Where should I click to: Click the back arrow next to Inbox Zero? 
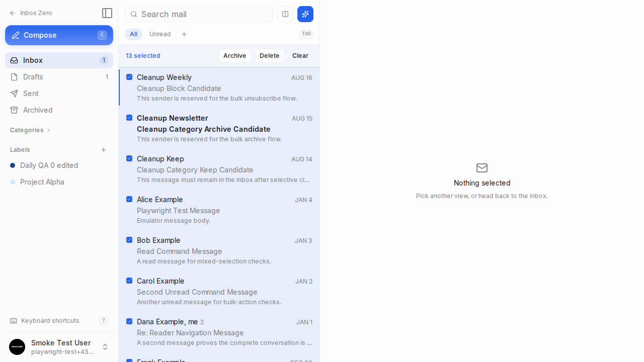[13, 13]
